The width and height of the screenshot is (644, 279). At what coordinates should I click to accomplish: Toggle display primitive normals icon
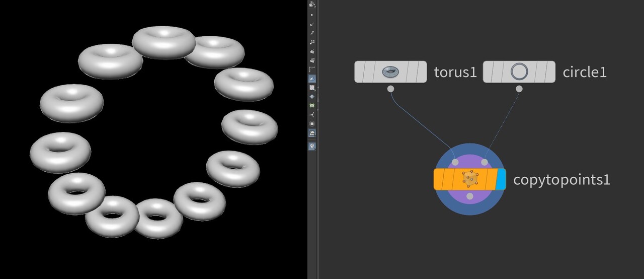312,51
